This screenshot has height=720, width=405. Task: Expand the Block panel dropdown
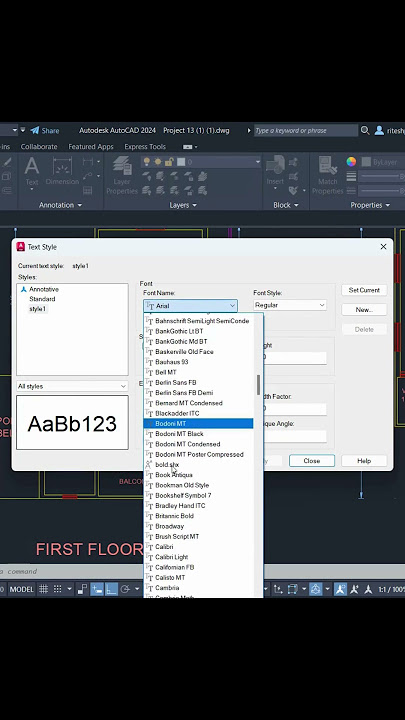pyautogui.click(x=286, y=205)
